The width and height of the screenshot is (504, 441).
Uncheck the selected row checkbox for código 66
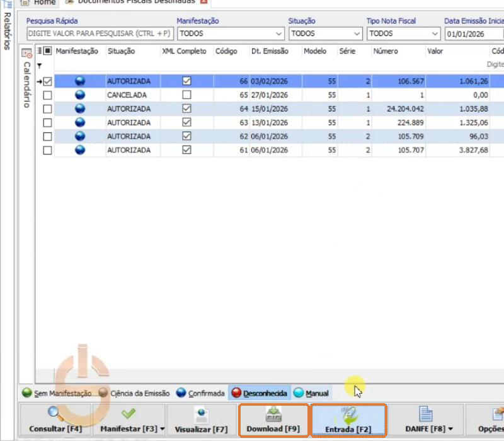coord(47,81)
